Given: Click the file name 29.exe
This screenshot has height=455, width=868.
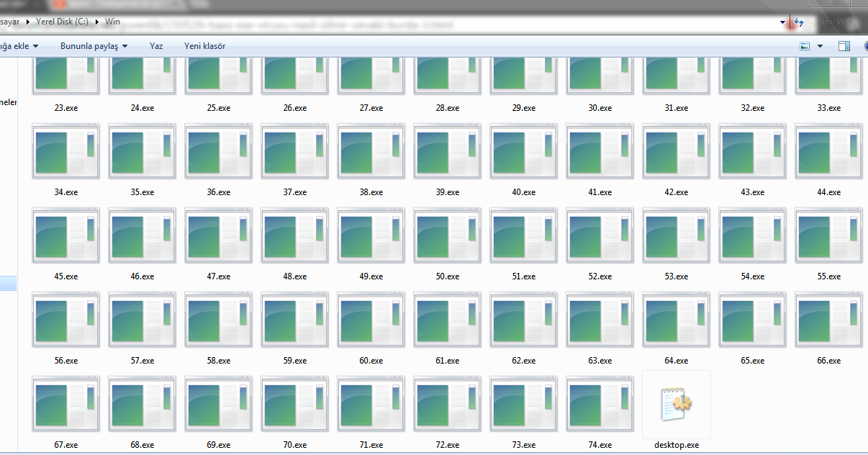Looking at the screenshot, I should (524, 108).
